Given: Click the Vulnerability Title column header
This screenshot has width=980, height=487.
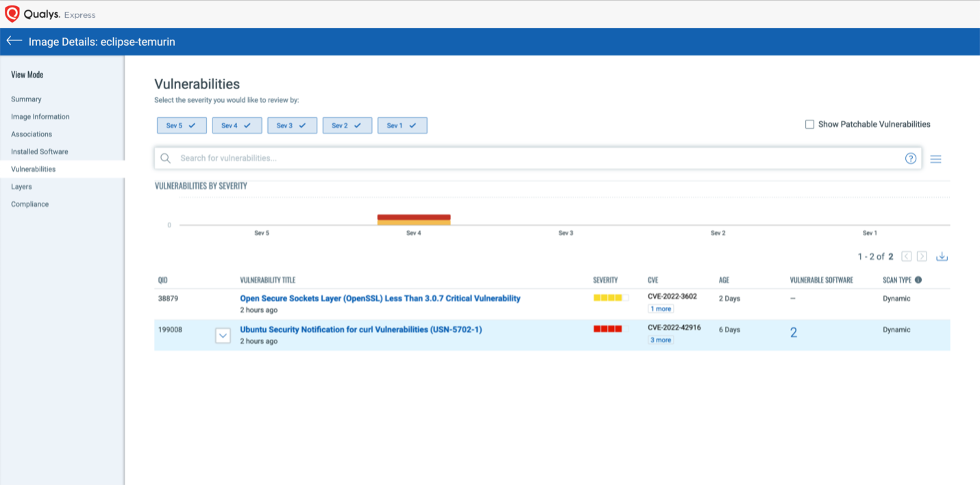Looking at the screenshot, I should coord(268,280).
